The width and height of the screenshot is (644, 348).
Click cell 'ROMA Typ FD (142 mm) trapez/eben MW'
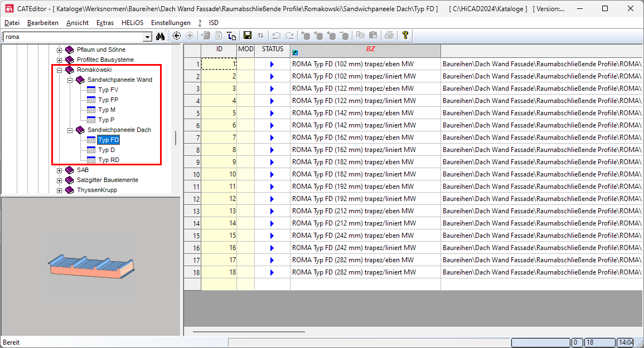(366, 113)
